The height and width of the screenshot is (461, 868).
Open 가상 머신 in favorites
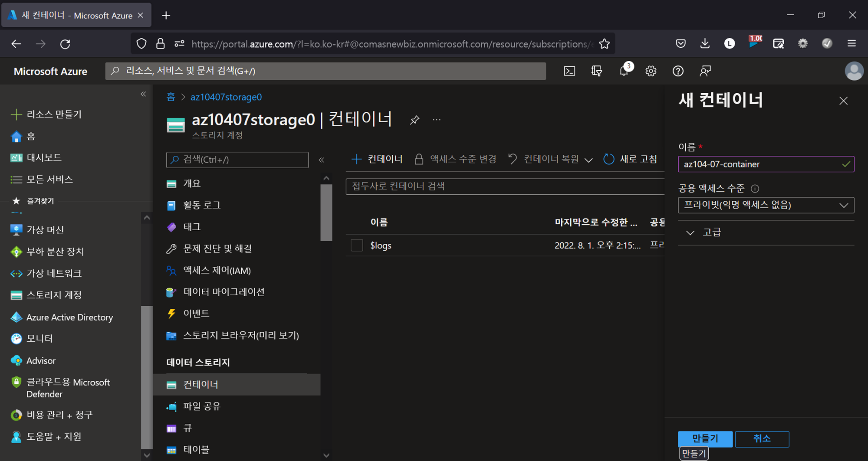pyautogui.click(x=37, y=230)
